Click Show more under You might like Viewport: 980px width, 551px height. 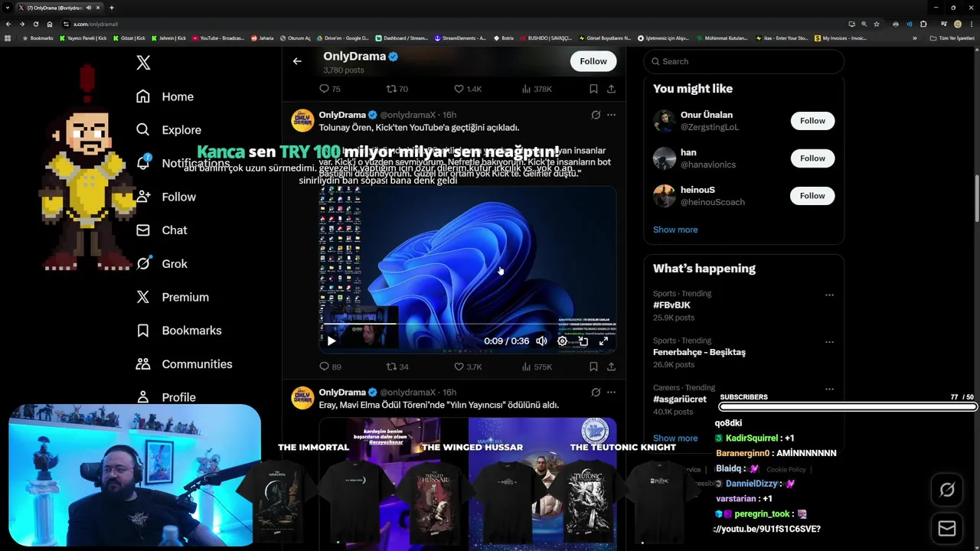(675, 230)
